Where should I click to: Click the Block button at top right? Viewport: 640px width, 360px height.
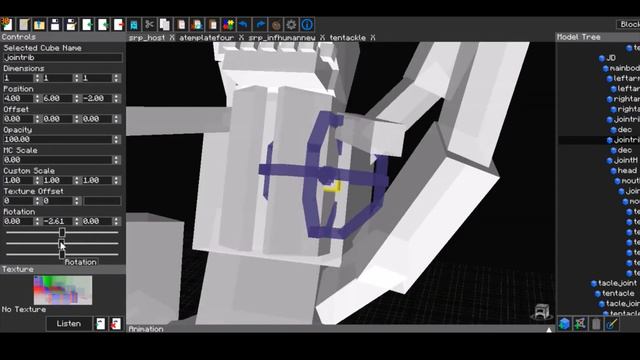coord(628,24)
